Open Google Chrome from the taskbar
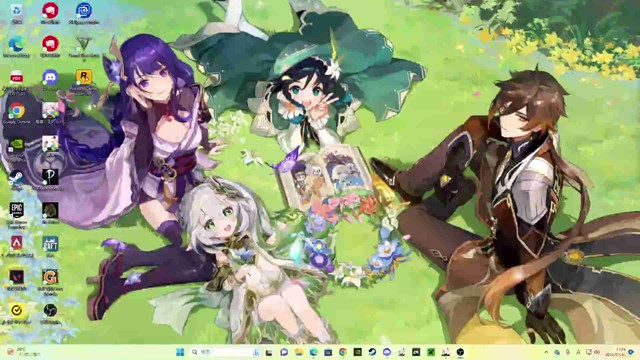This screenshot has width=640, height=360. [x=343, y=352]
